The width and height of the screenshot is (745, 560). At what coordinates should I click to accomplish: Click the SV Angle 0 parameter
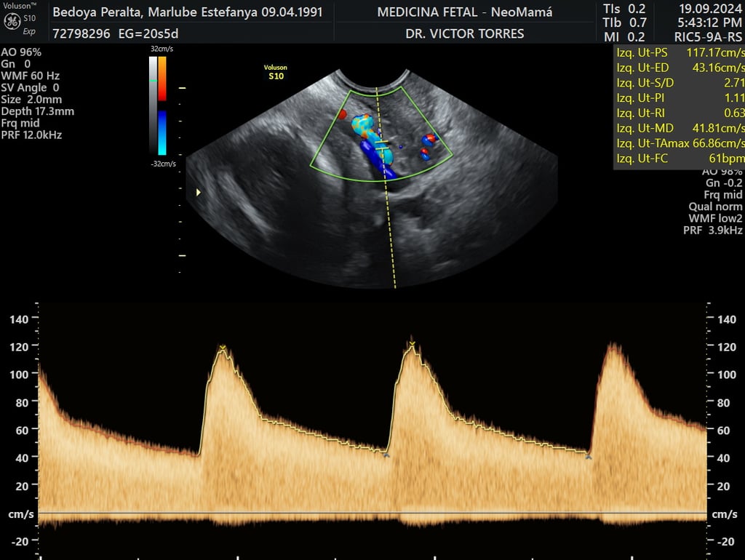31,88
